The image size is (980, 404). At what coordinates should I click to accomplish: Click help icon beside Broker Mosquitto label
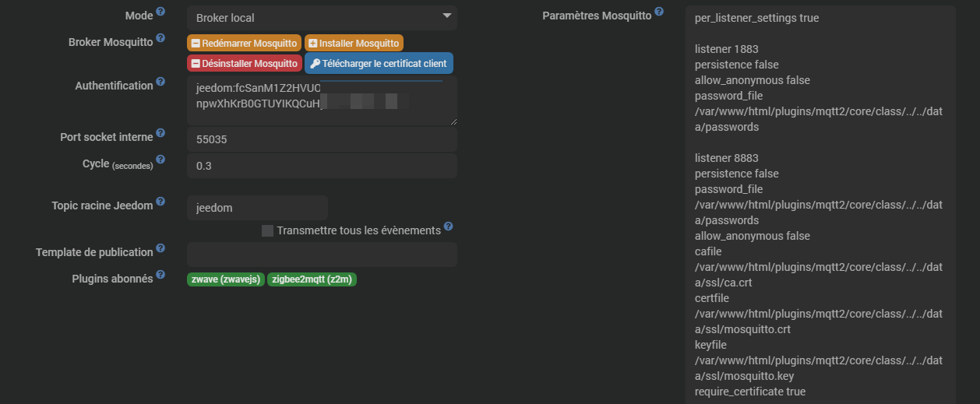[x=160, y=37]
